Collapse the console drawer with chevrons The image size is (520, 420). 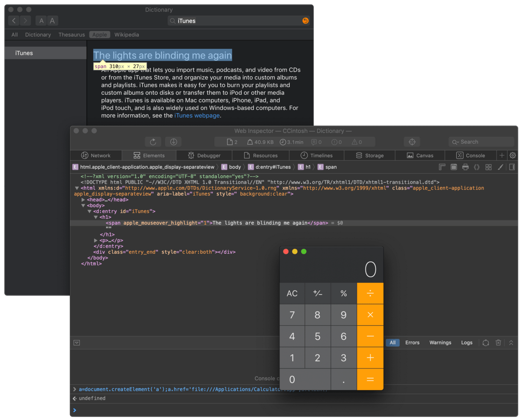click(511, 342)
